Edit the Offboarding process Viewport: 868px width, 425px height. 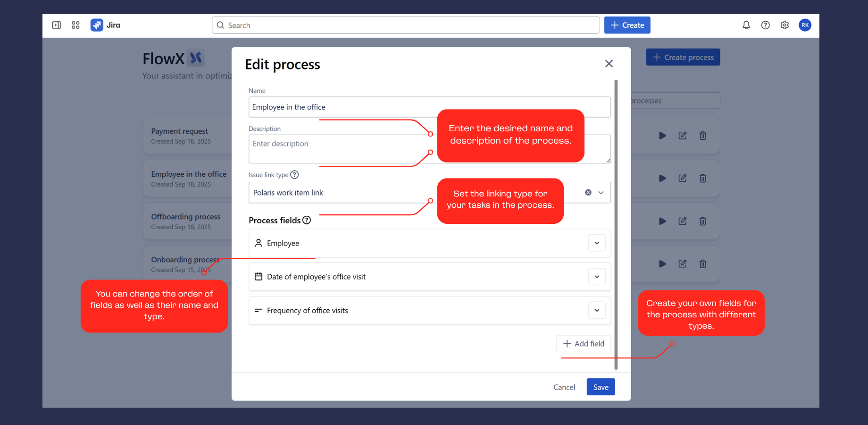click(683, 221)
